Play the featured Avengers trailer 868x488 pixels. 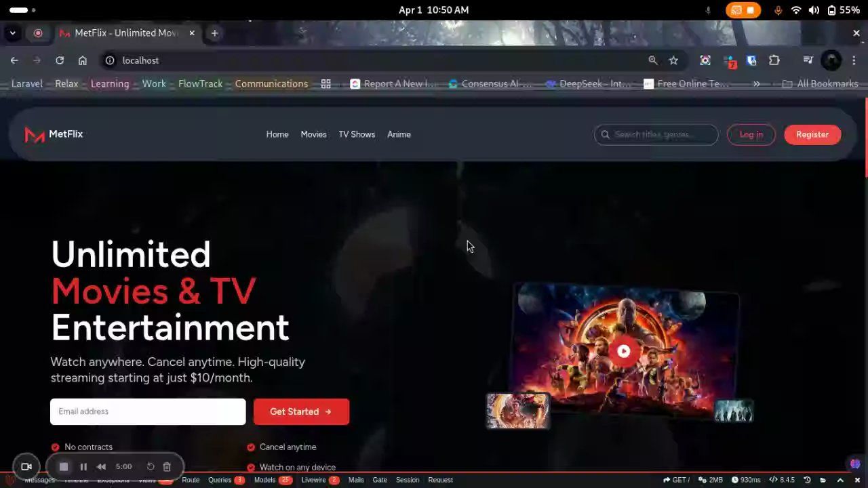[x=624, y=351]
